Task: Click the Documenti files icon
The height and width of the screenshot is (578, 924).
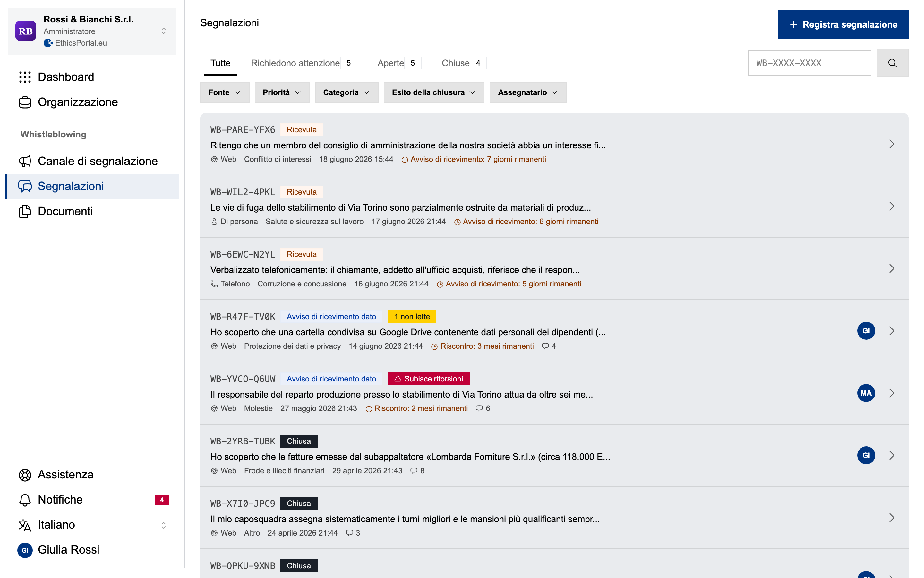Action: tap(25, 211)
